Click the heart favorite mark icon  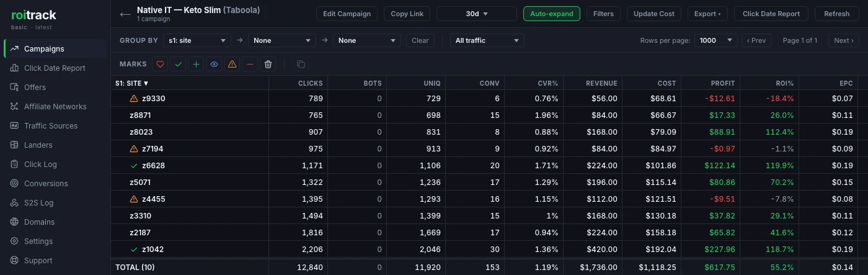coord(160,64)
